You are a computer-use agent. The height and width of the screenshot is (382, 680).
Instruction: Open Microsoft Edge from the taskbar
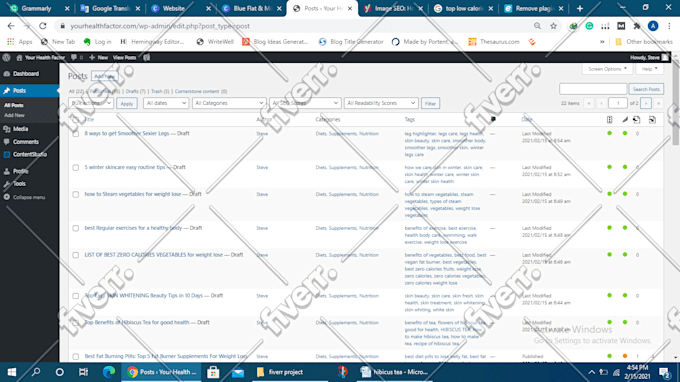108,372
